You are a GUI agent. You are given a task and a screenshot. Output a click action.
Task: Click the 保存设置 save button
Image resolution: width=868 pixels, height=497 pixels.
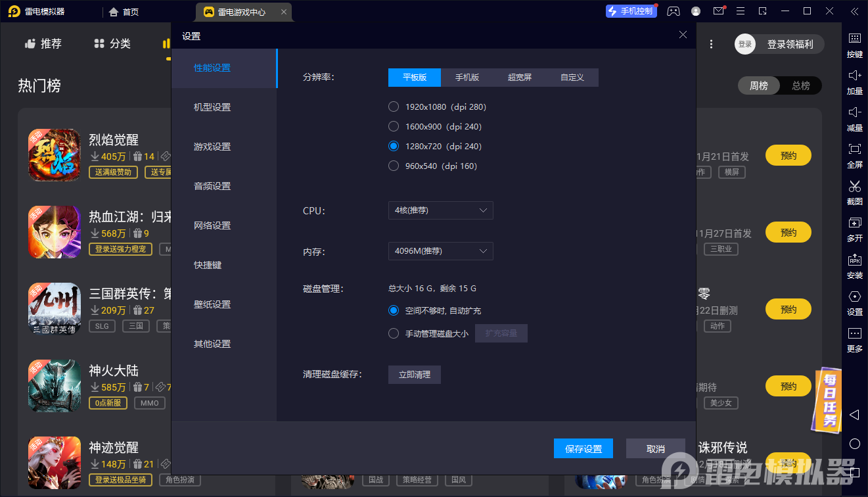click(583, 448)
